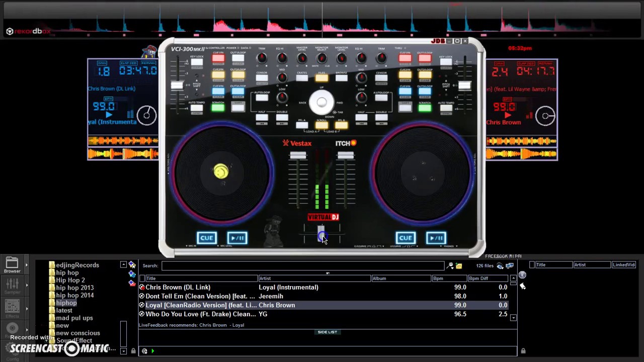Toggle left deck AUTOLOOP button
The width and height of the screenshot is (644, 362).
(262, 98)
